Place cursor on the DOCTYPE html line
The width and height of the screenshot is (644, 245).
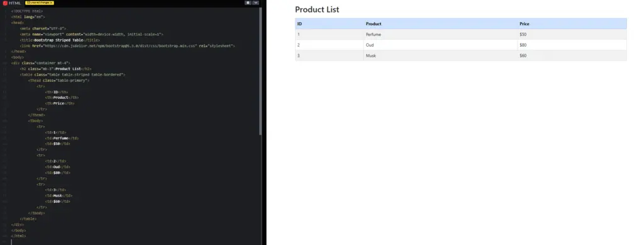click(27, 11)
